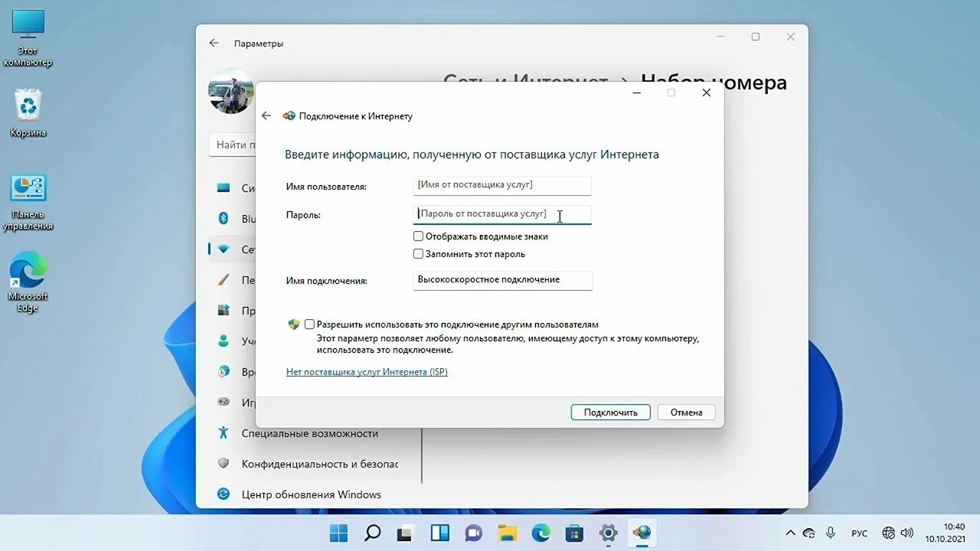
Task: Open network globe icon in system tray
Action: coord(888,533)
